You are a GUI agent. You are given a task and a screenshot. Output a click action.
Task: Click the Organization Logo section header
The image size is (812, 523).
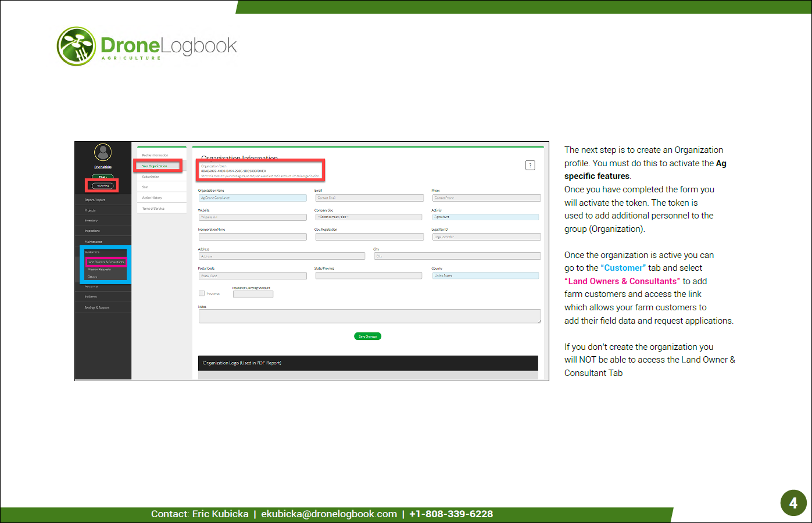click(x=368, y=363)
